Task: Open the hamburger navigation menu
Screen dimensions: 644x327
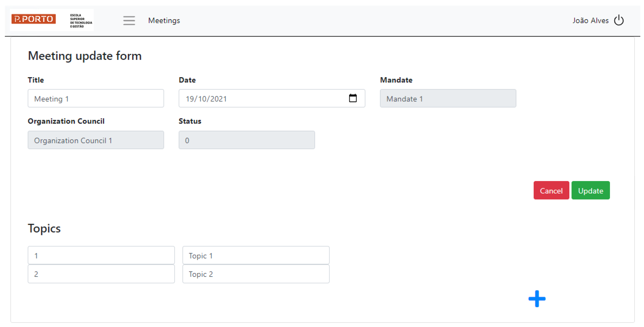Action: pyautogui.click(x=129, y=21)
